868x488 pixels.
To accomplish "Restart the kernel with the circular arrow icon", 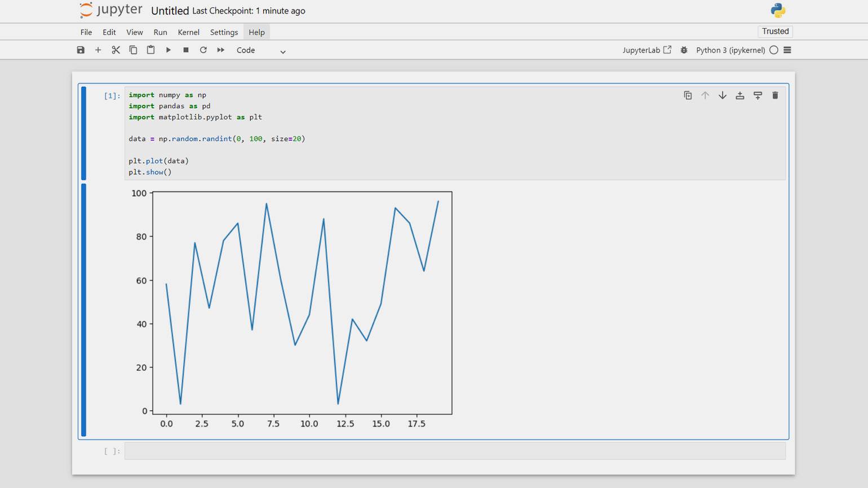I will coord(203,50).
